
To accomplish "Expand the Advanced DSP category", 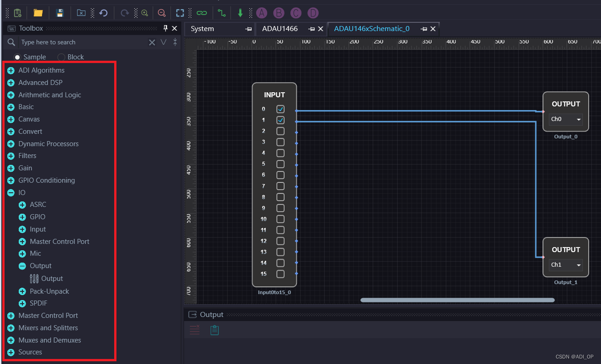I will 11,83.
